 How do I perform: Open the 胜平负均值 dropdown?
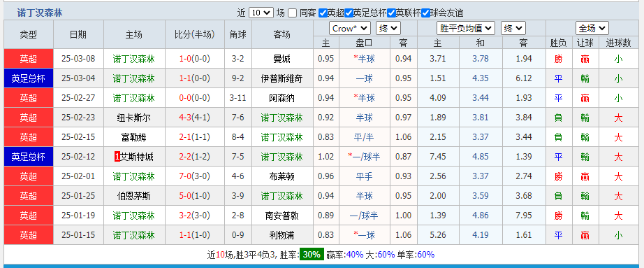point(466,29)
